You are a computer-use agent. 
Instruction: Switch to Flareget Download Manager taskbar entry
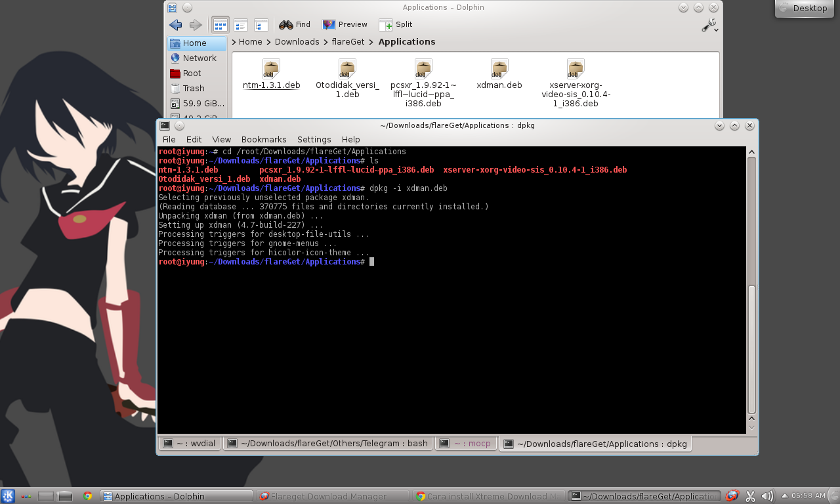(333, 496)
